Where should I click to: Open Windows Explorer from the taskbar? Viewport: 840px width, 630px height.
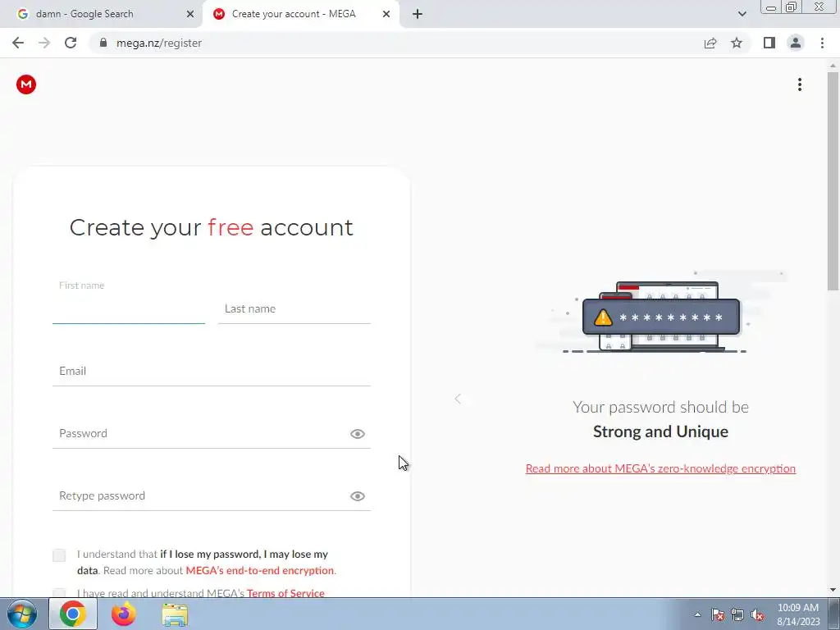point(176,614)
